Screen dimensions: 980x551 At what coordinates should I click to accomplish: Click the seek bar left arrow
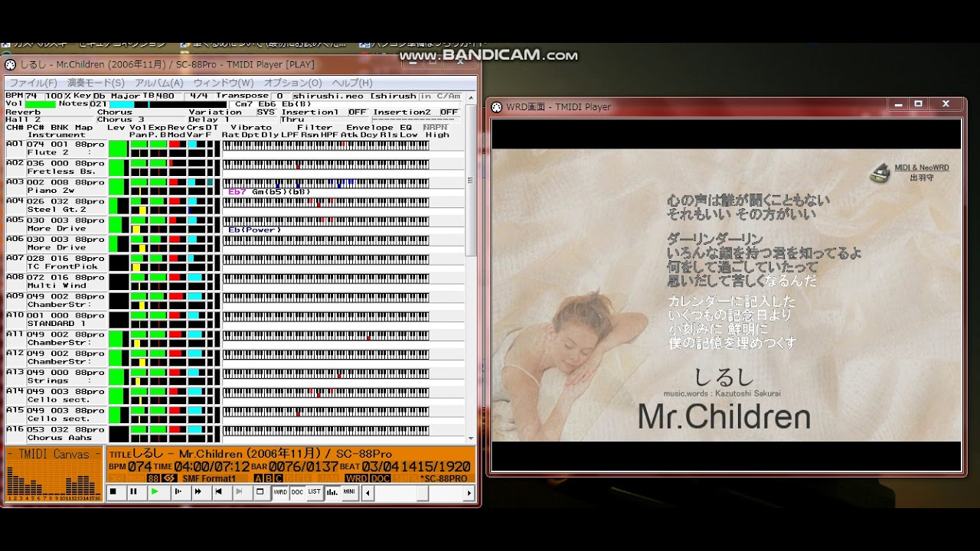pyautogui.click(x=368, y=494)
